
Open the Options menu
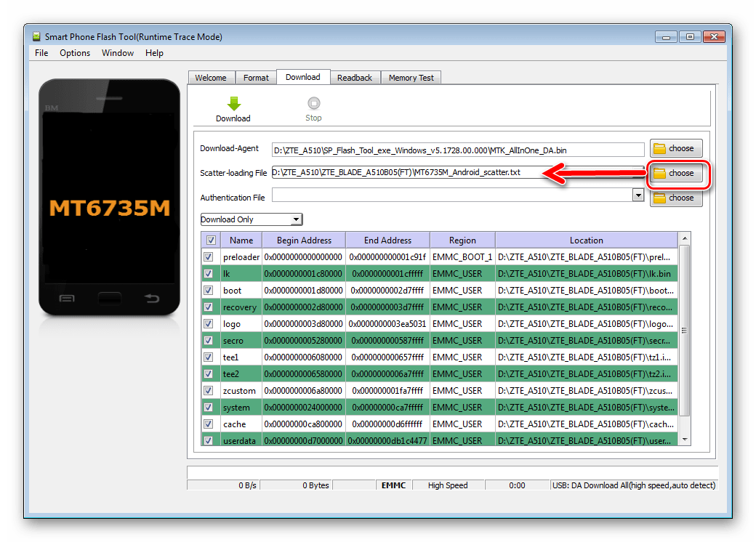click(75, 53)
